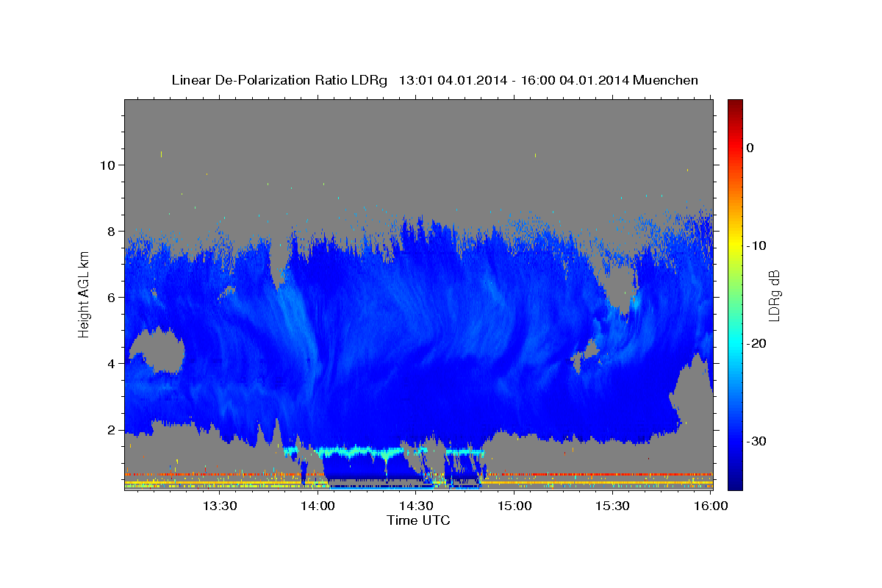This screenshot has height=588, width=882.
Task: Click the start time "13:01 04.01.2014" in title
Action: (452, 80)
